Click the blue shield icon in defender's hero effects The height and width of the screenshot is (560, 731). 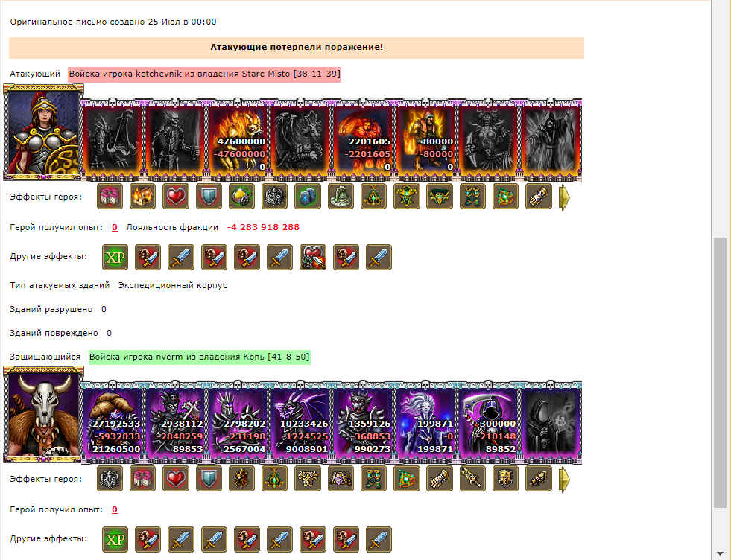[209, 479]
